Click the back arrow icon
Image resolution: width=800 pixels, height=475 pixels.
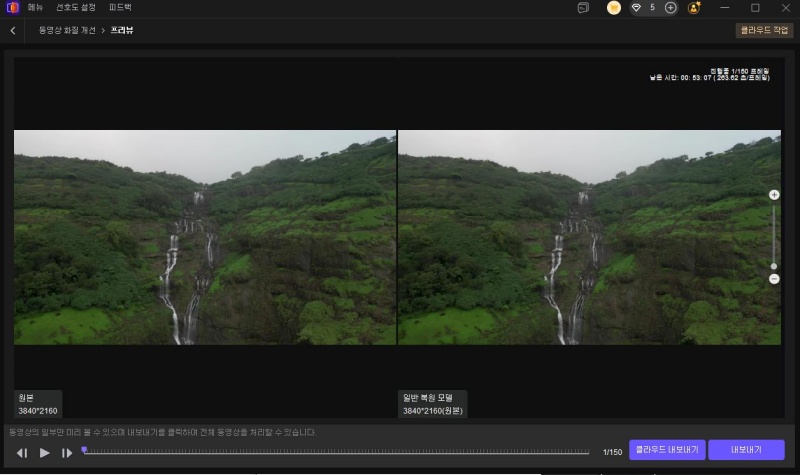pyautogui.click(x=13, y=30)
